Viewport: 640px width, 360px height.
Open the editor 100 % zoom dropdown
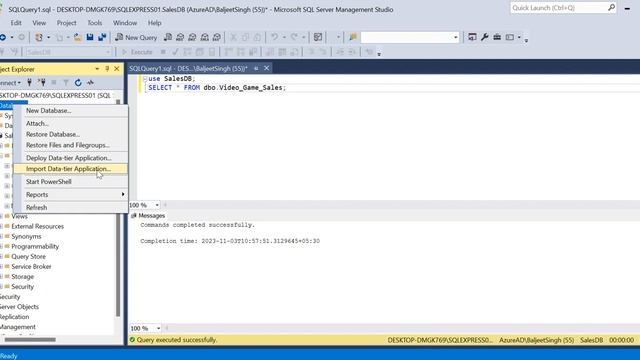point(157,205)
